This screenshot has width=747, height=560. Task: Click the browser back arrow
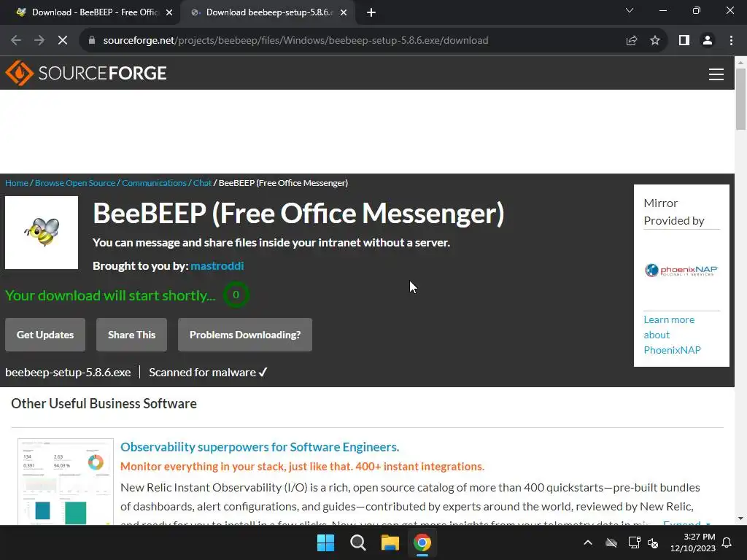pos(16,41)
